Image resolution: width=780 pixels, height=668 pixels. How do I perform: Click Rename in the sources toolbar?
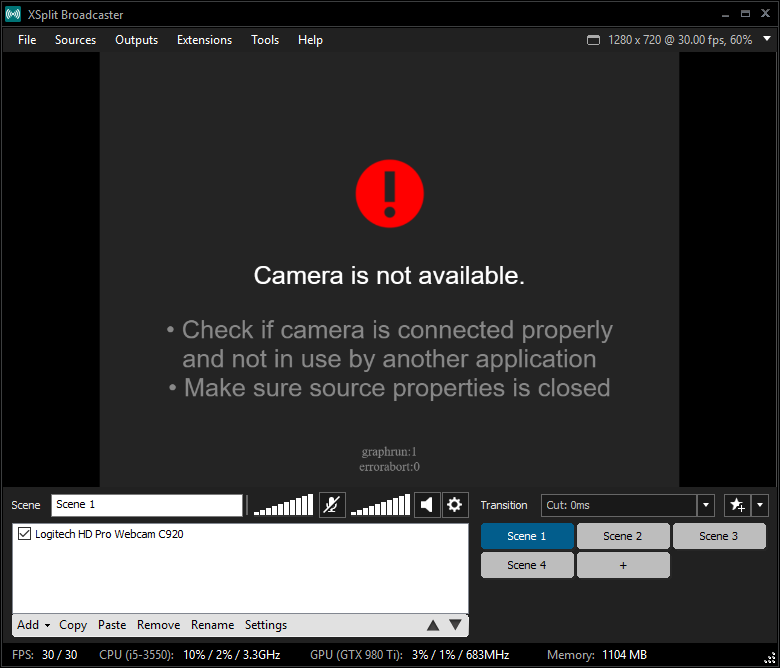tap(212, 625)
